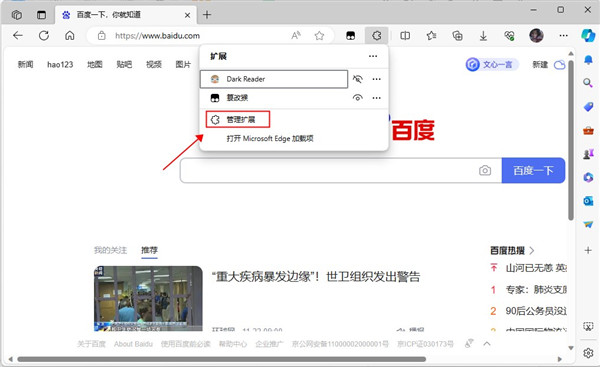
Task: Open split screen view
Action: click(405, 36)
